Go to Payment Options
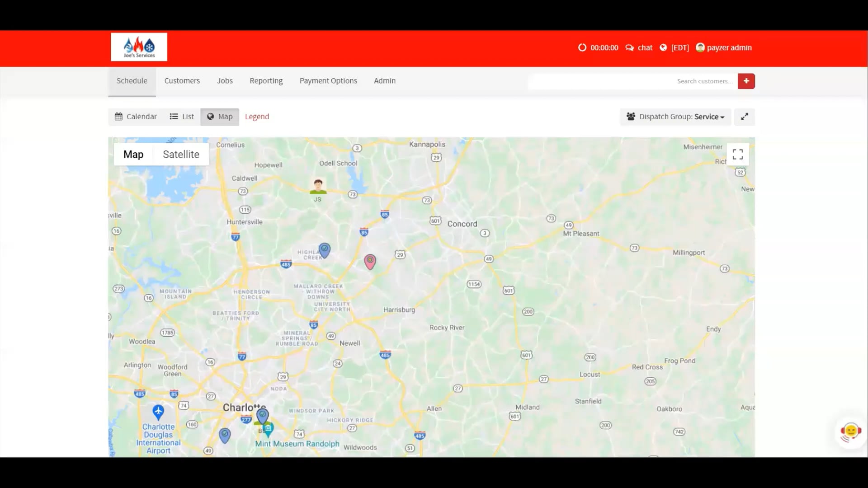Viewport: 868px width, 488px height. coord(328,80)
